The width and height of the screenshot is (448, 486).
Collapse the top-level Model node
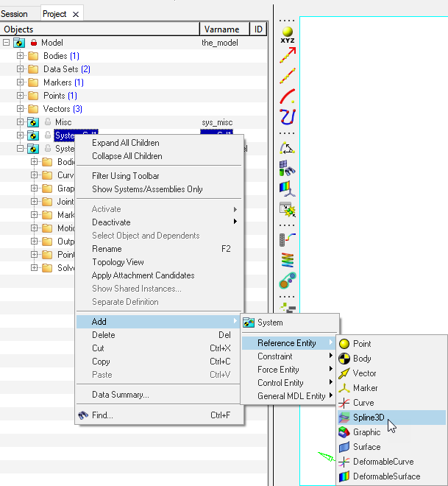click(x=7, y=43)
